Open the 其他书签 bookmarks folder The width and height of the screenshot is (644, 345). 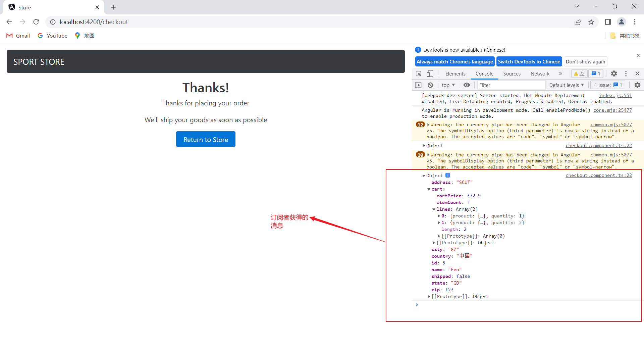pyautogui.click(x=625, y=36)
